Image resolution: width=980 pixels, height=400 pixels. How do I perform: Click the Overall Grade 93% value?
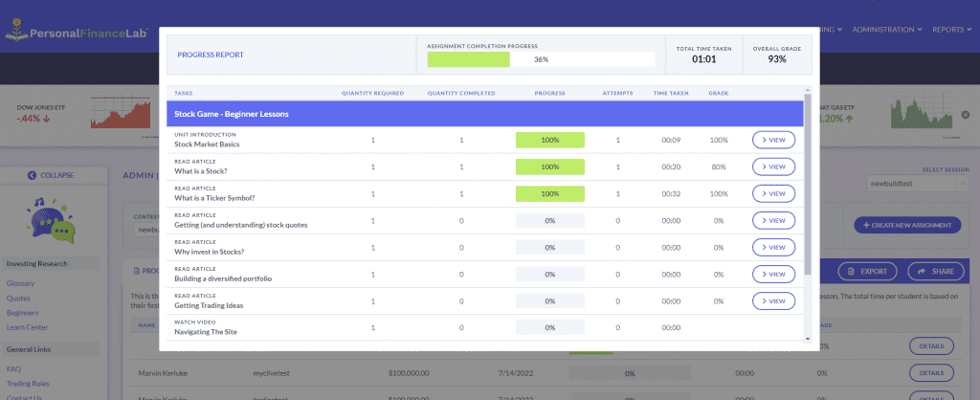tap(777, 59)
